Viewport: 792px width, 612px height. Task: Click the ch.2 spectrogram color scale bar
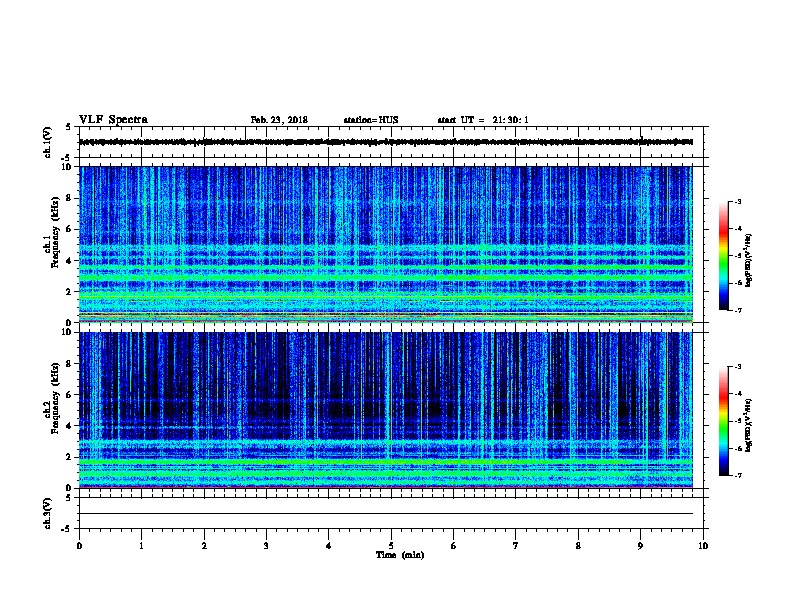pyautogui.click(x=723, y=421)
